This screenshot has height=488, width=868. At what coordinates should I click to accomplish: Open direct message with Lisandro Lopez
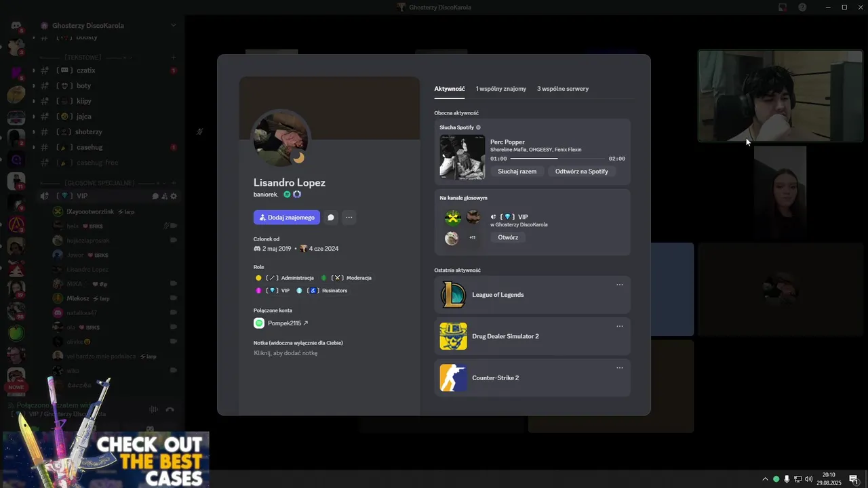click(x=331, y=218)
